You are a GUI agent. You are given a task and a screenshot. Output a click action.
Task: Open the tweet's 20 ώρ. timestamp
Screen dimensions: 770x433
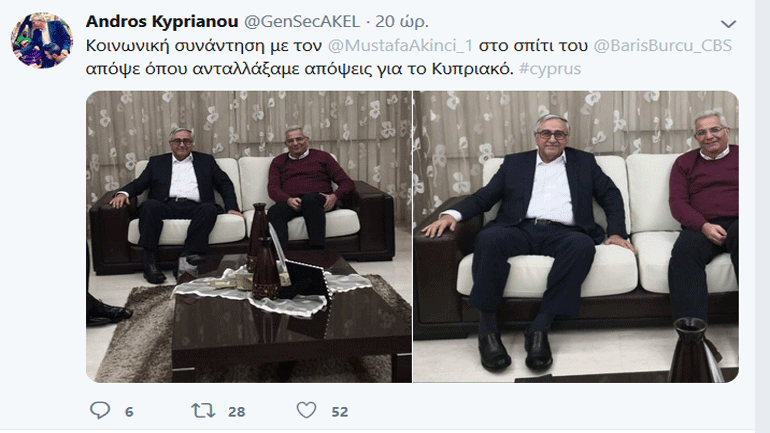pos(402,22)
